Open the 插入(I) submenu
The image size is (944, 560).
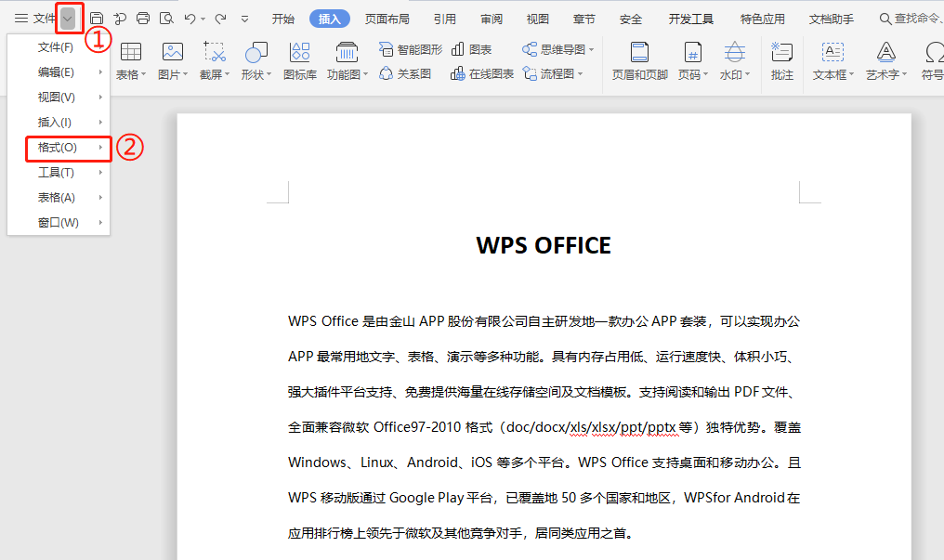59,122
